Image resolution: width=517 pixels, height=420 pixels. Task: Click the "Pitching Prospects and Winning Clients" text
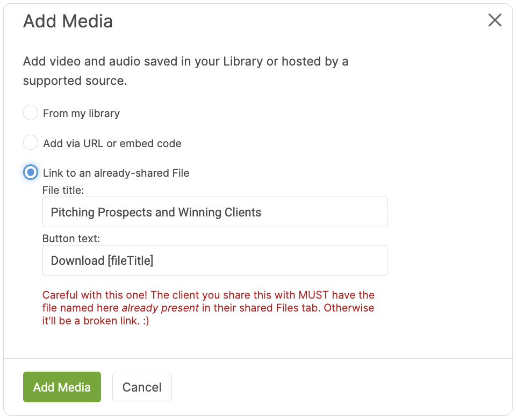pyautogui.click(x=156, y=212)
